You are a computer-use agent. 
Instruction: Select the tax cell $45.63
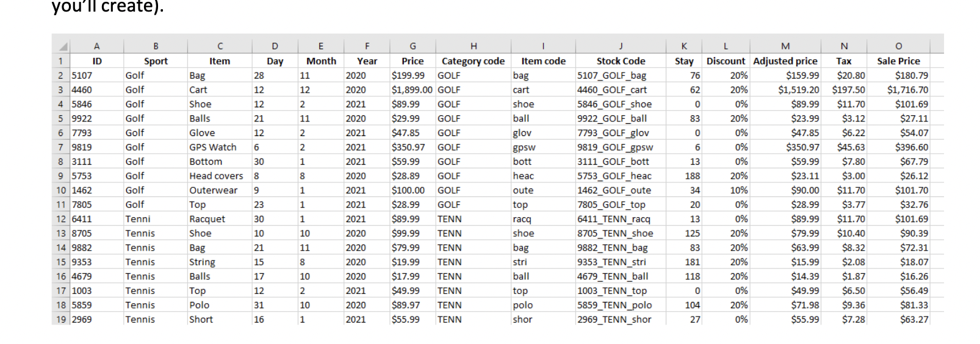(844, 147)
